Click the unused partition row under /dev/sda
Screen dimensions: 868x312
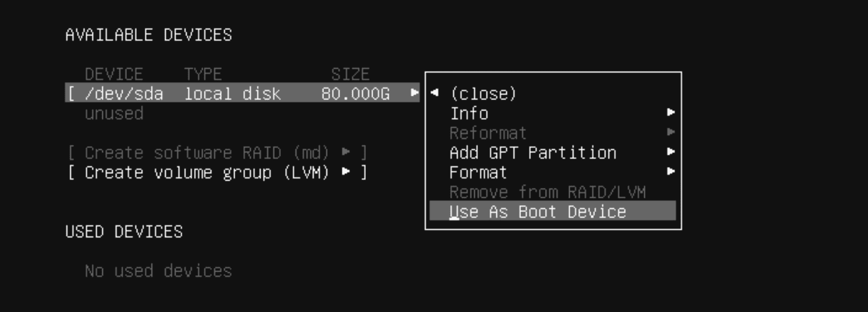(114, 114)
